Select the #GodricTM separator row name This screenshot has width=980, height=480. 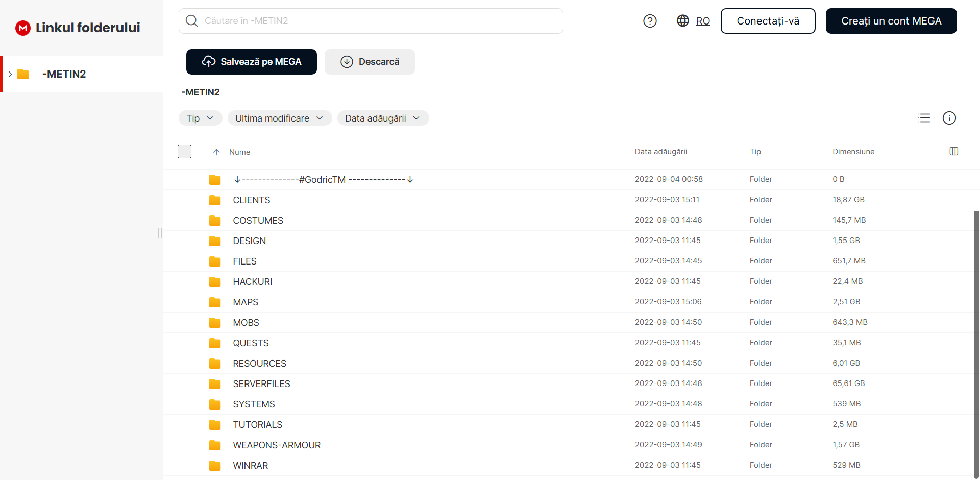[324, 180]
